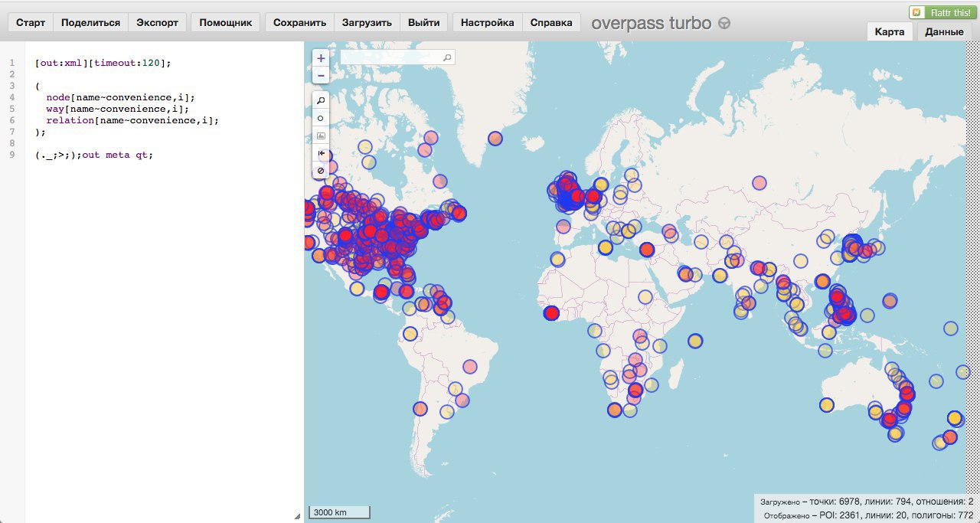Toggle the data overlay visibility

(x=321, y=170)
